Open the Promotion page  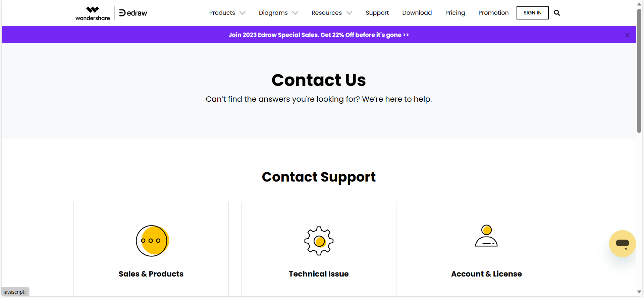pyautogui.click(x=493, y=13)
